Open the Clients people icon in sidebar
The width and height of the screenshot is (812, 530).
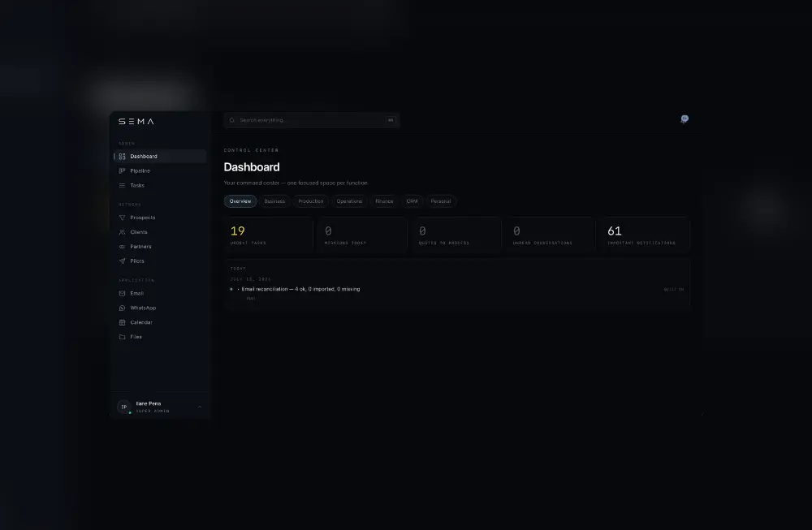click(123, 232)
